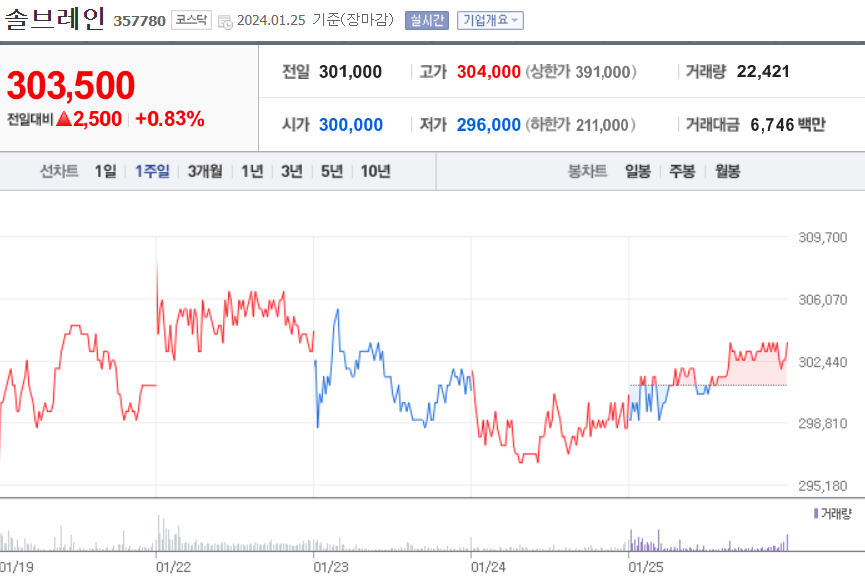Viewport: 865px width, 581px height.
Task: Click the upper limit 상한가 391,000 text
Action: (581, 72)
